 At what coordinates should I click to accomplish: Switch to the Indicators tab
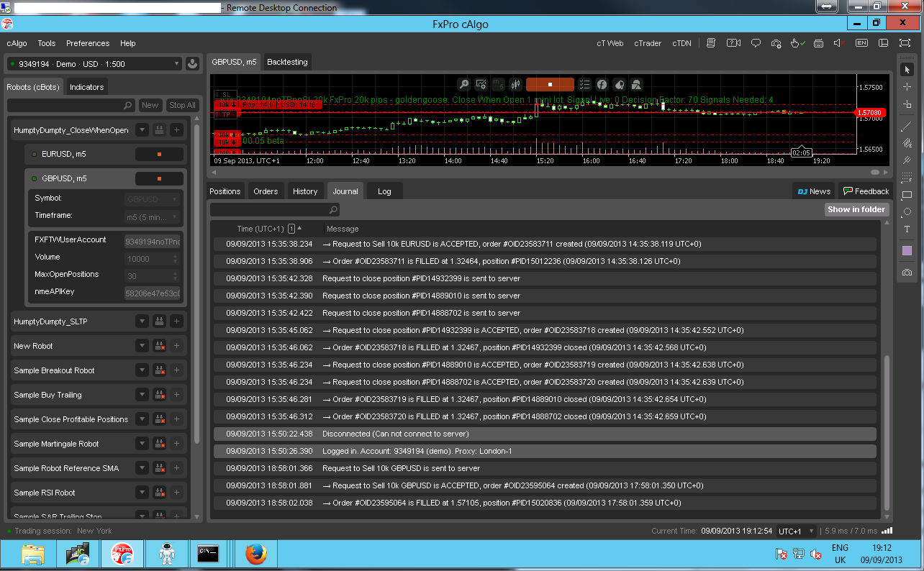86,87
